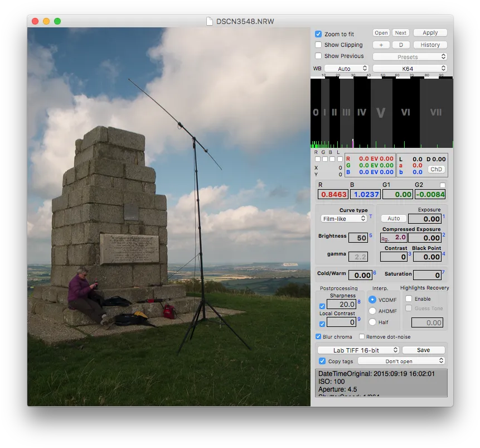Toggle the G channel histogram checkbox

325,159
